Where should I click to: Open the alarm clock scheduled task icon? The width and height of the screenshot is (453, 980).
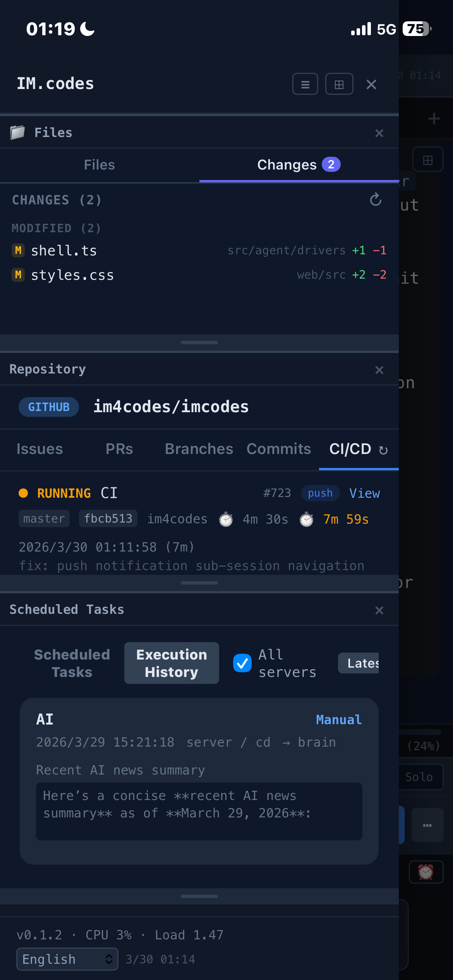[426, 872]
